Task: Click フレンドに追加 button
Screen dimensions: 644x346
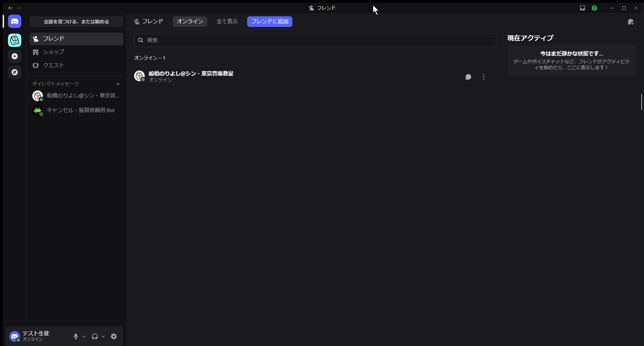Action: click(270, 22)
